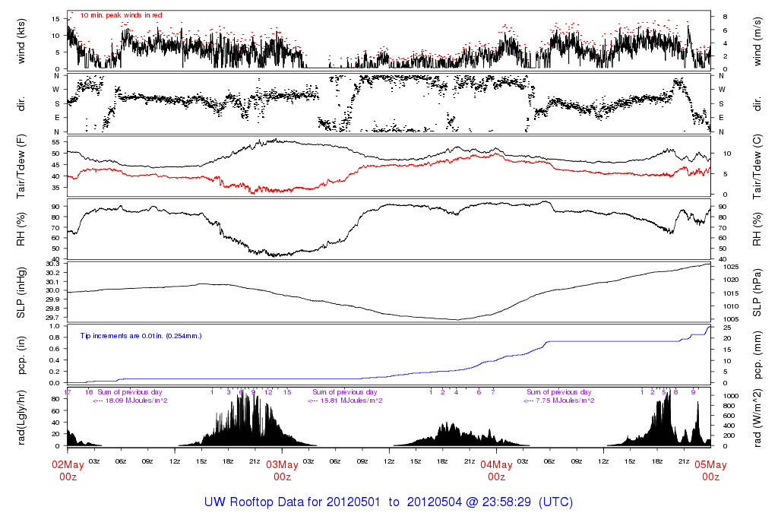This screenshot has height=532, width=778.
Task: Click the "29.7" tick on the SLP axis
Action: pos(52,318)
